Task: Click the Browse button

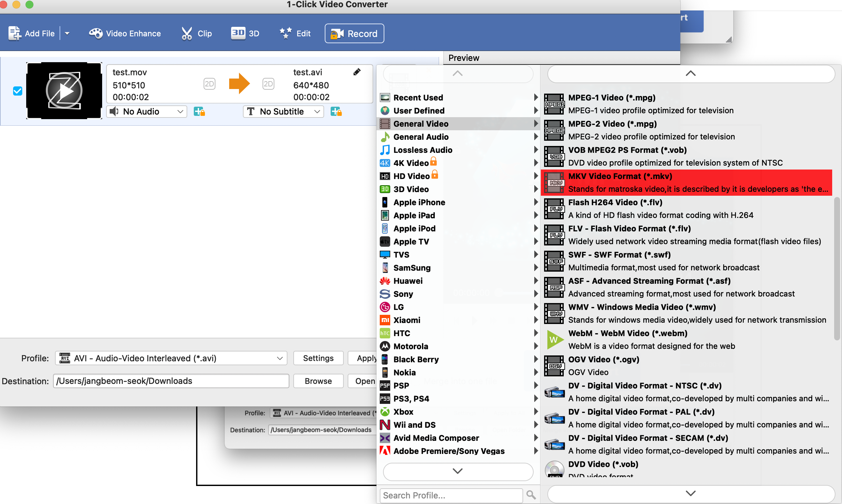Action: tap(318, 381)
